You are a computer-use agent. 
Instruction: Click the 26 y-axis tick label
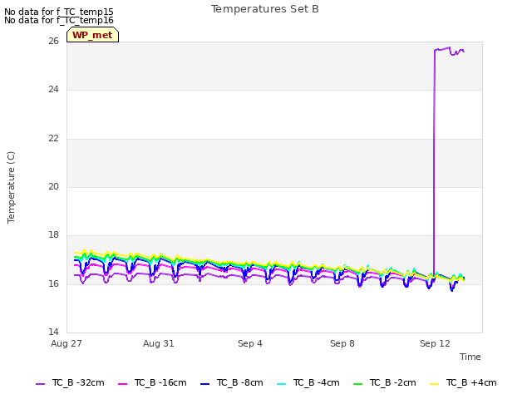pyautogui.click(x=53, y=41)
